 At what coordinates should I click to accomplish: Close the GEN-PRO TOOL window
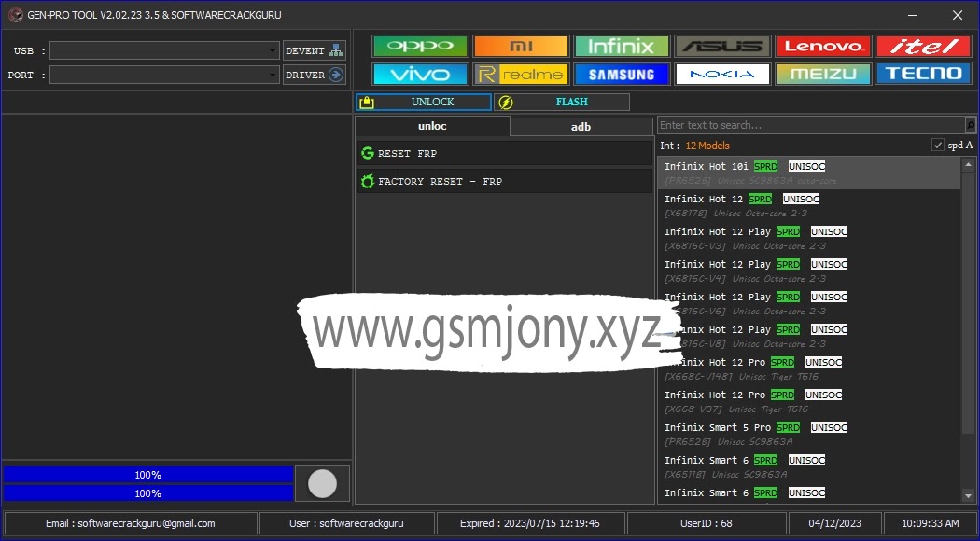pyautogui.click(x=958, y=15)
